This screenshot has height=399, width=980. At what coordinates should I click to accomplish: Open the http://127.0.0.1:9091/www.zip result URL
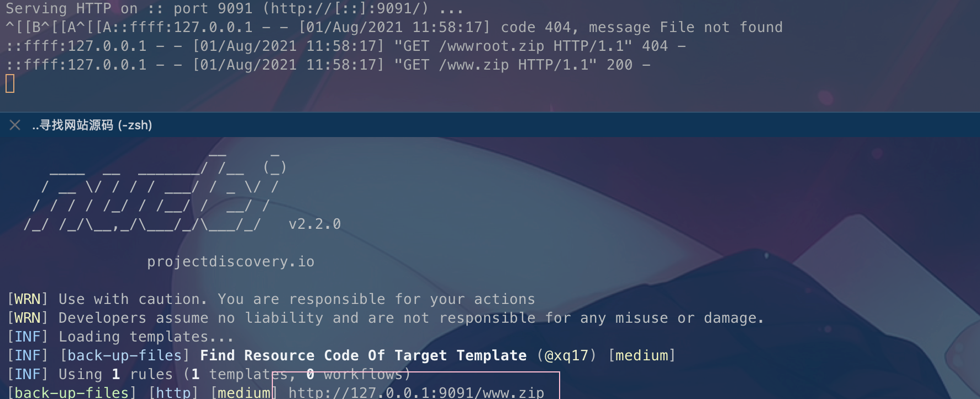(416, 392)
